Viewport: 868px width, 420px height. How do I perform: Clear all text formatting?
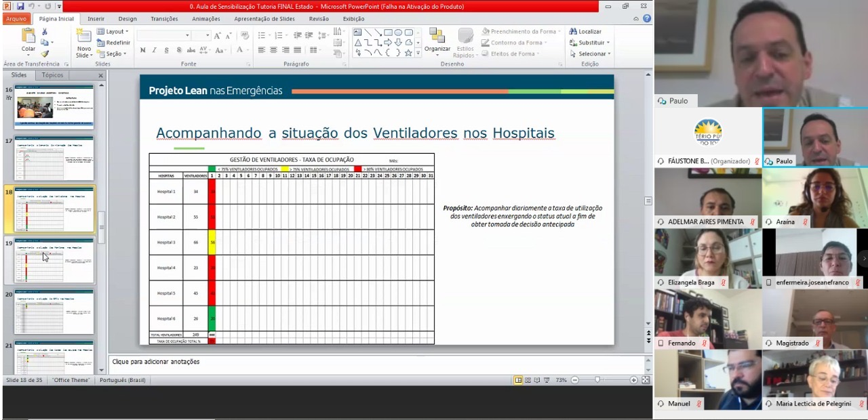tap(244, 35)
